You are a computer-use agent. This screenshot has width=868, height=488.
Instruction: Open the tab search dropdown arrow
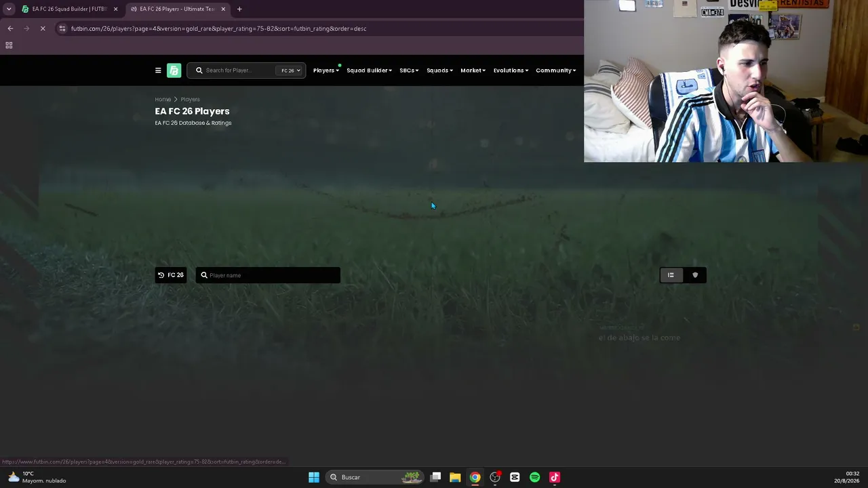pyautogui.click(x=9, y=9)
